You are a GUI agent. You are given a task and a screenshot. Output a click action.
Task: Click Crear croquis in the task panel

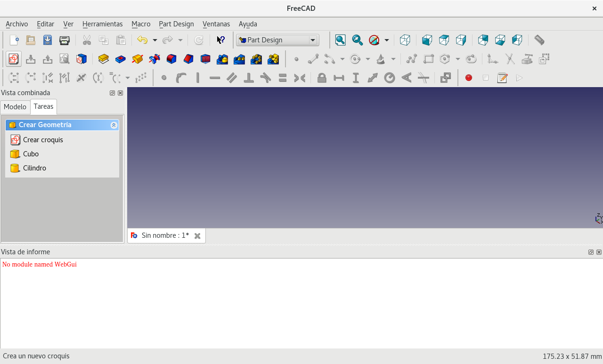click(37, 140)
